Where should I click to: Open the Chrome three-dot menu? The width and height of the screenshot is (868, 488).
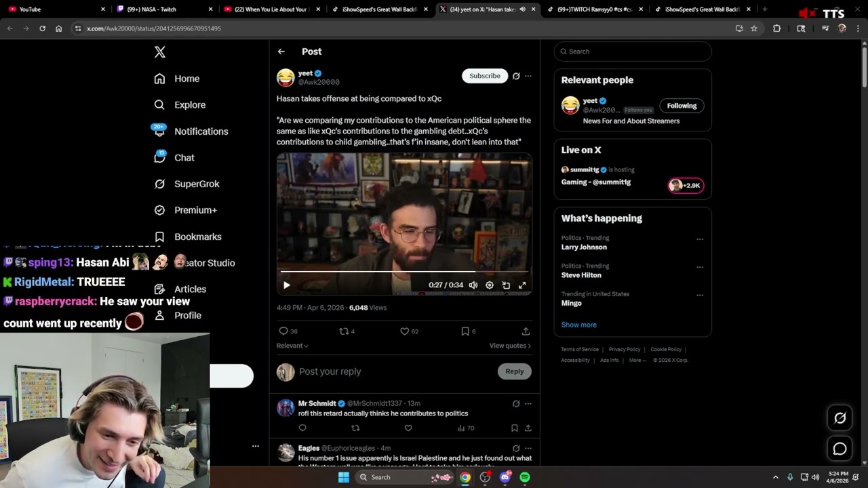point(857,28)
